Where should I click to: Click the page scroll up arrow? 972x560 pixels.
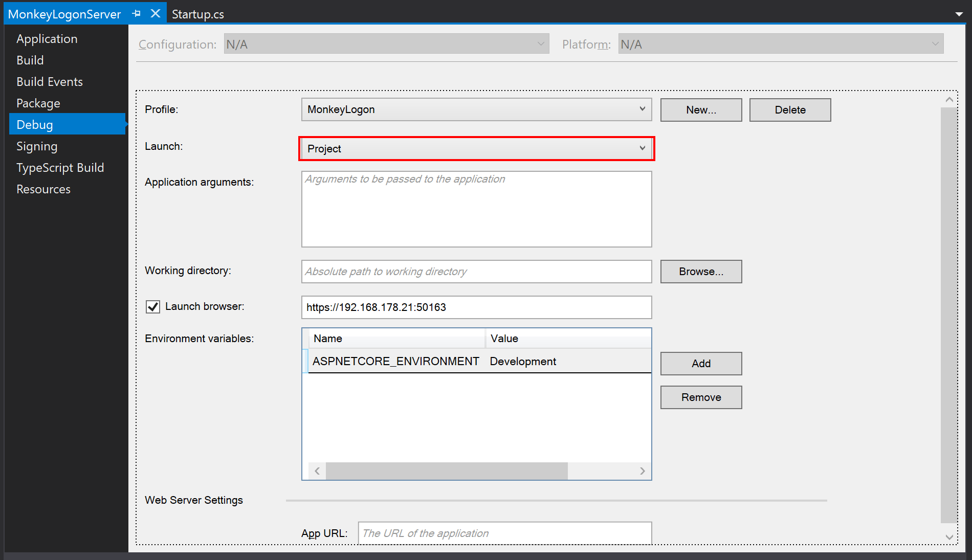[949, 100]
